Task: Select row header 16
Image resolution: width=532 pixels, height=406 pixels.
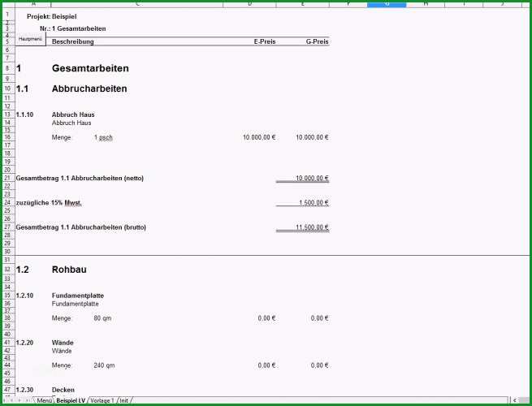Action: (x=7, y=137)
